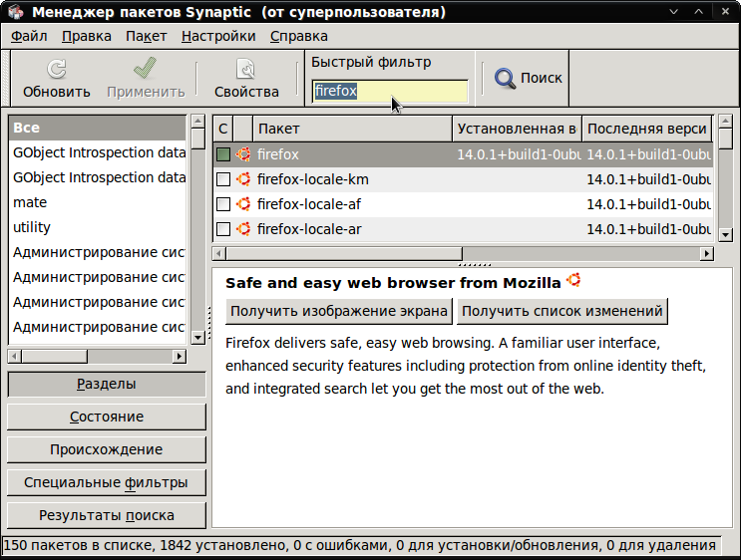Viewport: 741px width, 560px height.
Task: Mark checkbox for firefox-locale-ar
Action: click(223, 229)
